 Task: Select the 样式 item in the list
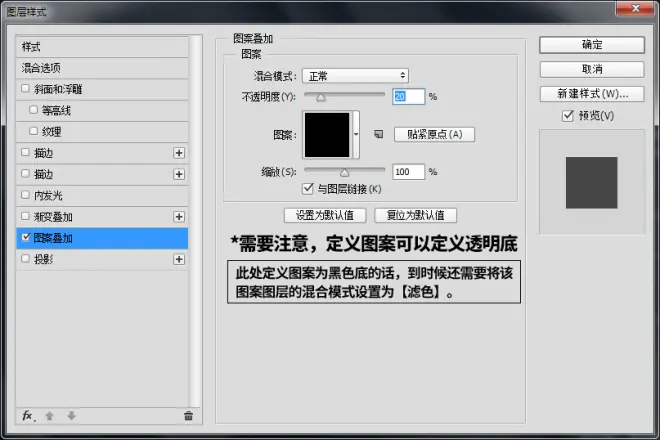coord(102,47)
